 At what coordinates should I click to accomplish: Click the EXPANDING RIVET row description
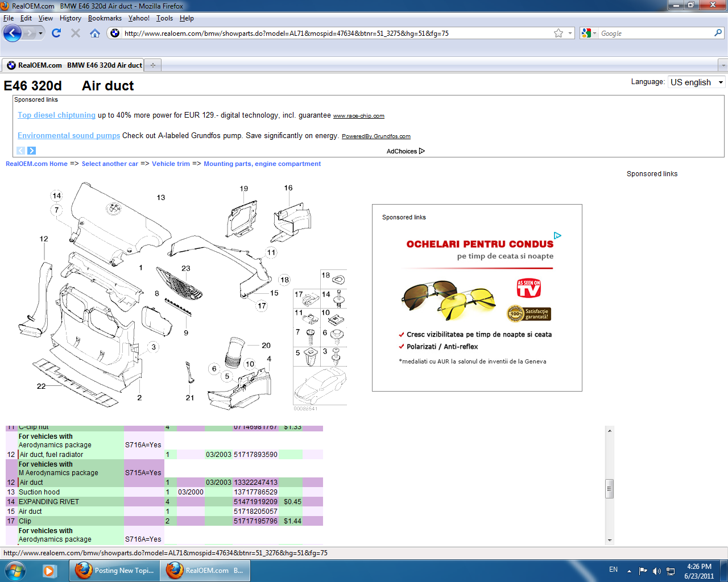[x=49, y=502]
